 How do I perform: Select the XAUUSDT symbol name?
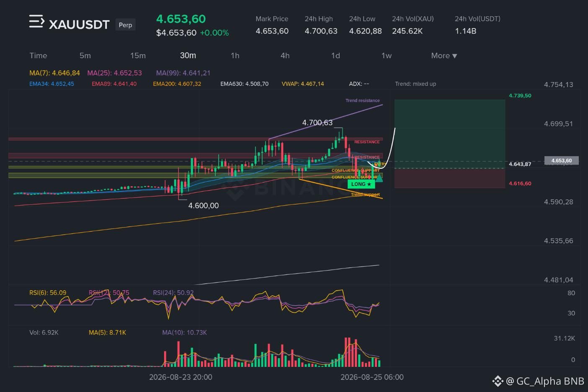[79, 25]
